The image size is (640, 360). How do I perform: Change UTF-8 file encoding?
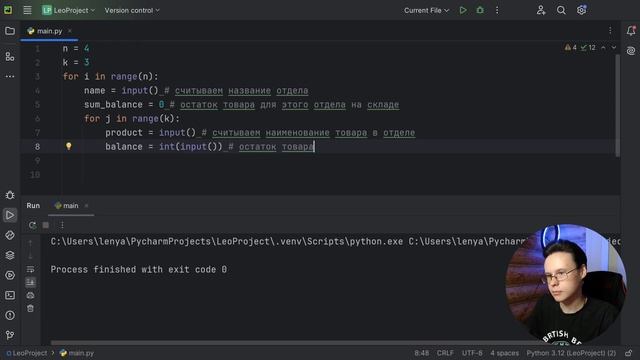(472, 353)
